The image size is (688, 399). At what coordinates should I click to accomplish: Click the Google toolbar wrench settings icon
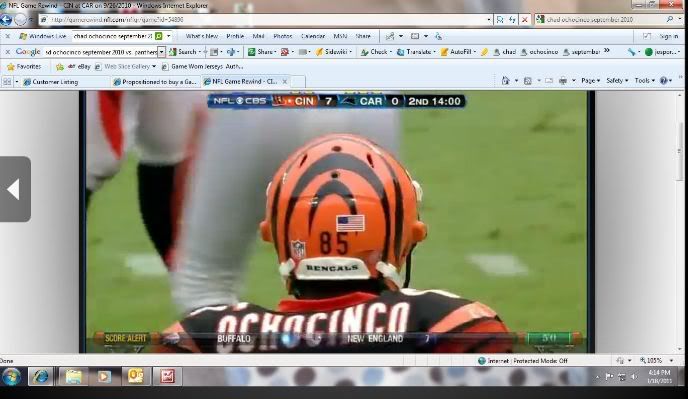coord(631,52)
